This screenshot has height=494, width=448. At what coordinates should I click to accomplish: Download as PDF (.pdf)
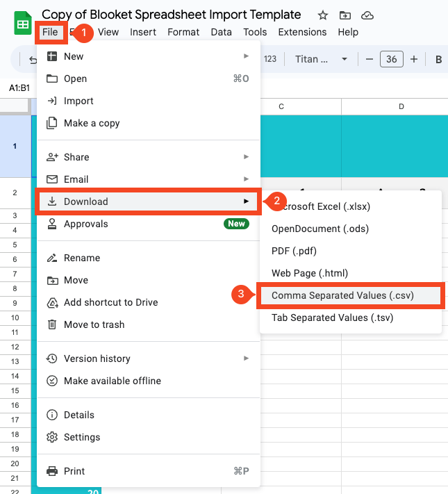351,251
